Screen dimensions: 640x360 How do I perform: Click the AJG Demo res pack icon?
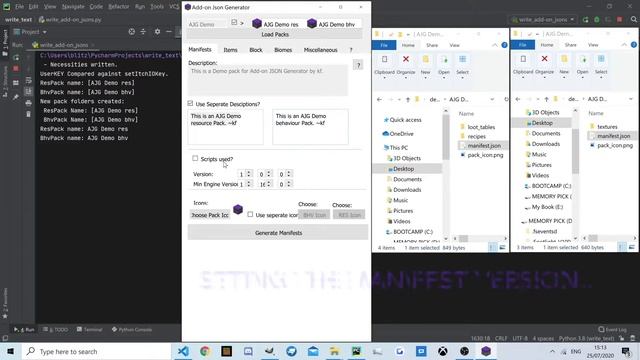257,24
